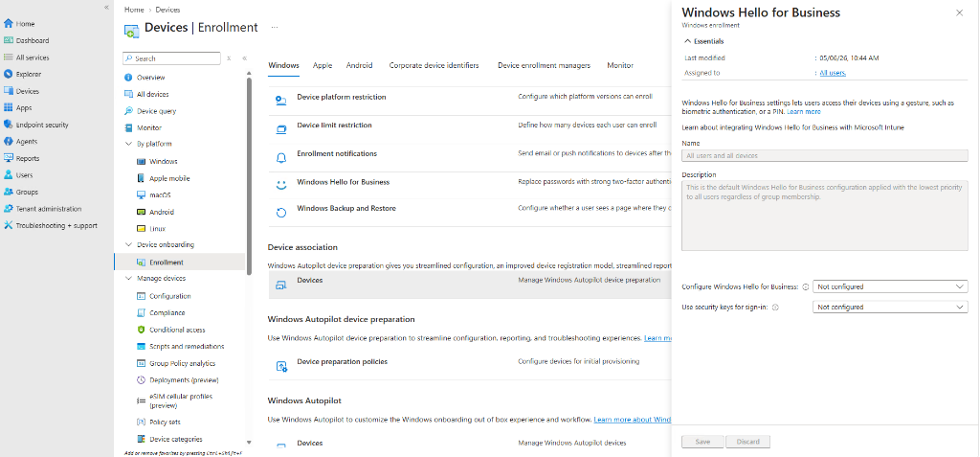Viewport: 980px width, 457px height.
Task: Click the Search box in the Devices menu
Action: pos(172,58)
